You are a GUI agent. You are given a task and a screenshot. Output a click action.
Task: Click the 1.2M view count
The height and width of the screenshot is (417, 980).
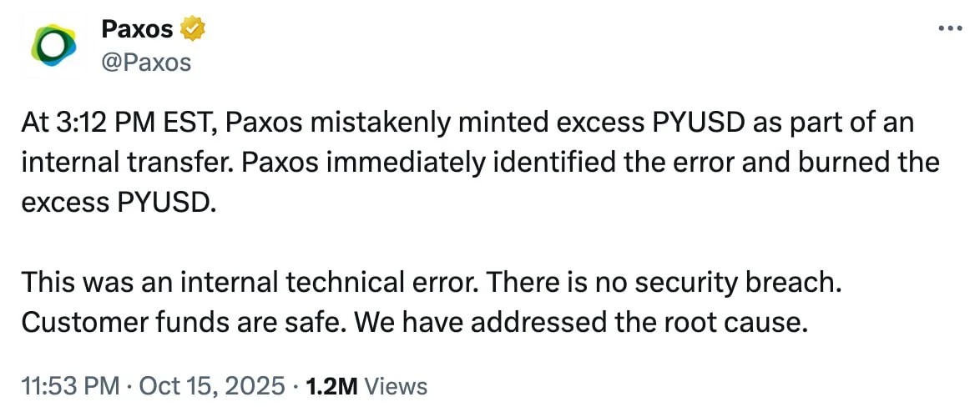point(332,386)
